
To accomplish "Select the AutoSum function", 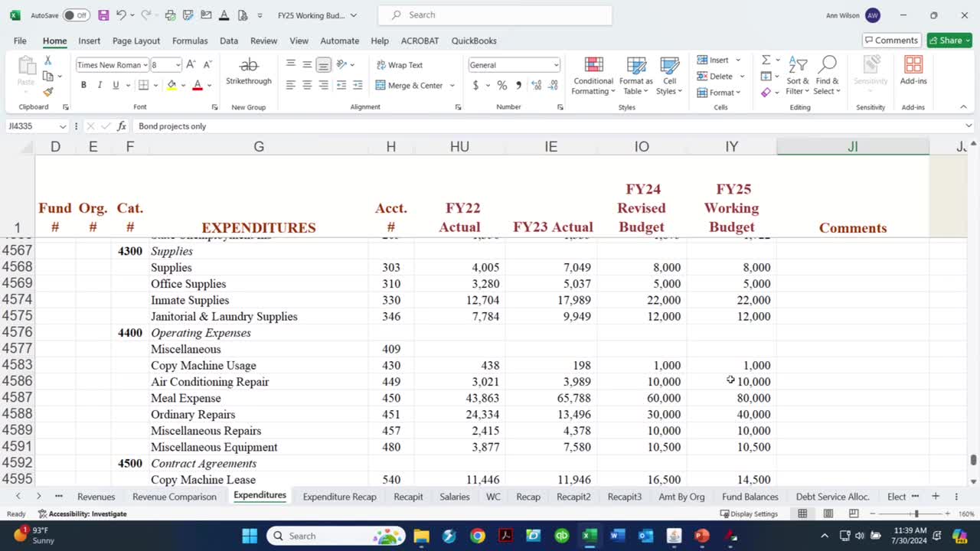I will click(766, 59).
